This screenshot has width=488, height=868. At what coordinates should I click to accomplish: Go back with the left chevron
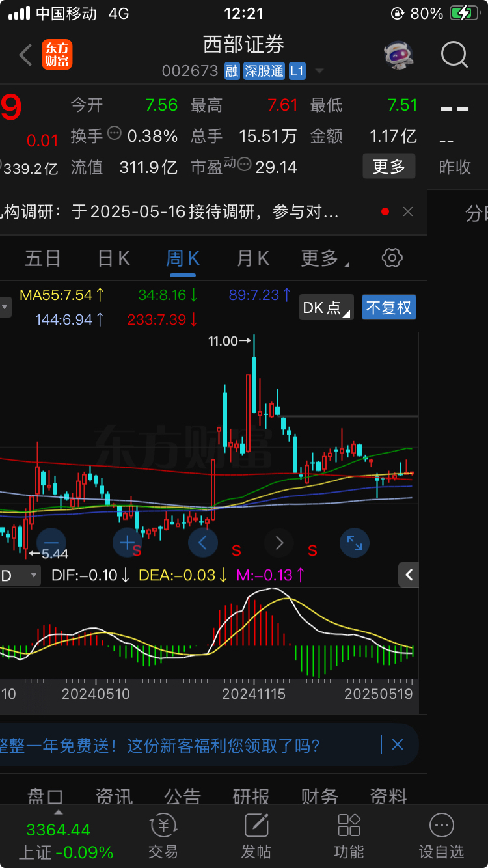click(x=25, y=55)
